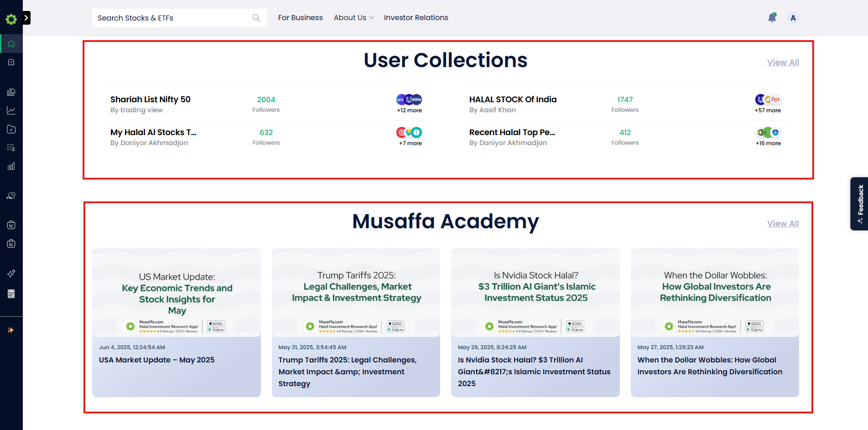Open the user avatar 'A' menu
Image resolution: width=868 pixels, height=430 pixels.
coord(793,18)
